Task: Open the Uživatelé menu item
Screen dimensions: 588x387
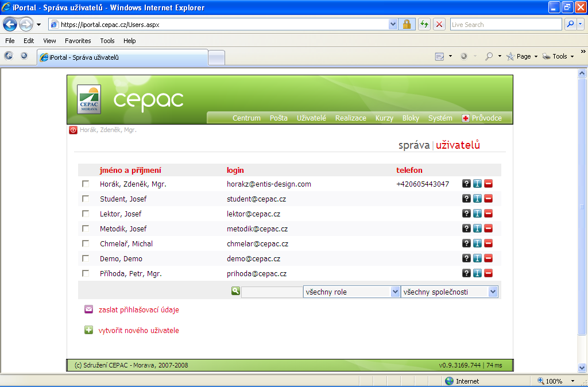Action: 311,118
